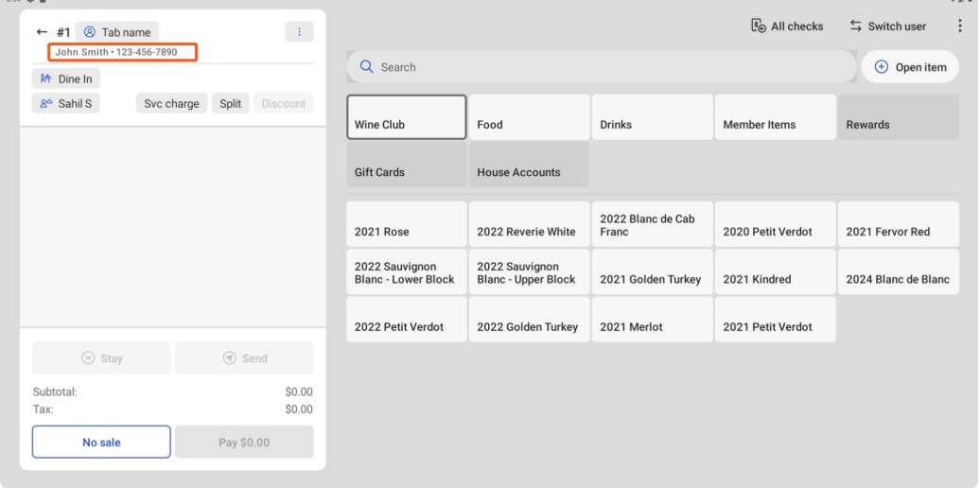Click Switch user
This screenshot has height=488, width=980.
(x=888, y=26)
